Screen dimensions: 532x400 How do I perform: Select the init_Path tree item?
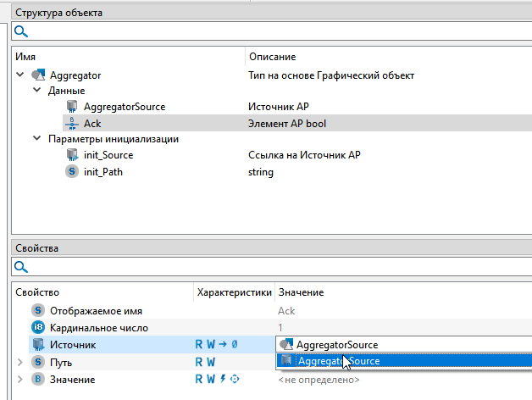pyautogui.click(x=102, y=171)
